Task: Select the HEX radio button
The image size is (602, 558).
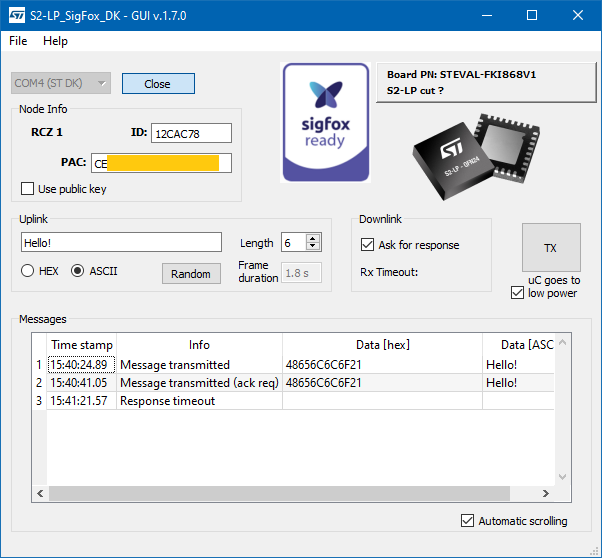Action: (x=27, y=271)
